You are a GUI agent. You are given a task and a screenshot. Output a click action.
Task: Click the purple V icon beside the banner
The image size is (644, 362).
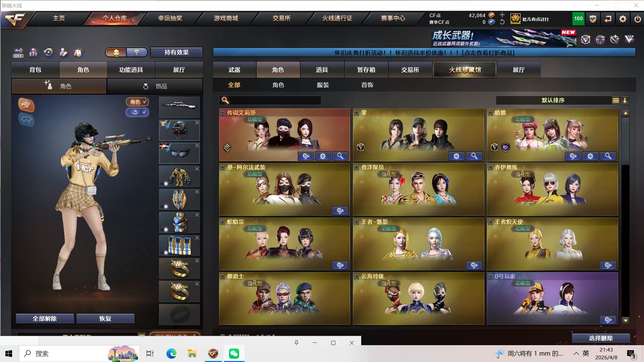pos(629,39)
